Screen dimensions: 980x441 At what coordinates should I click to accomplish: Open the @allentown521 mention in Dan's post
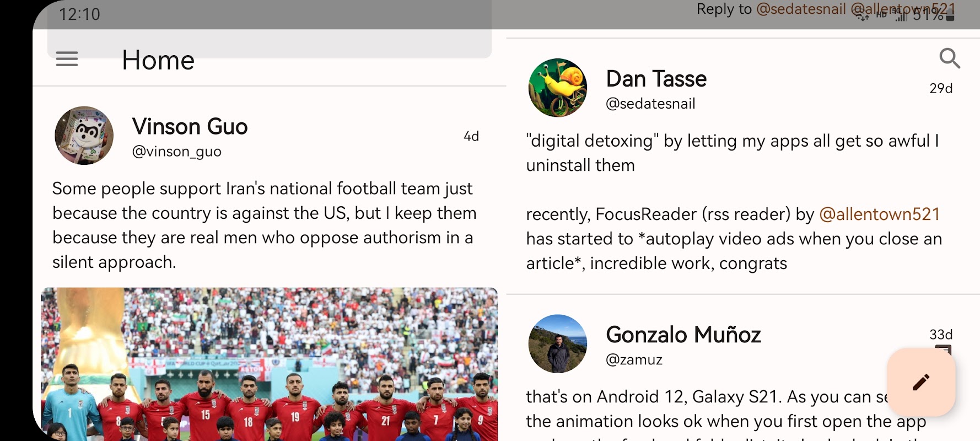coord(879,214)
